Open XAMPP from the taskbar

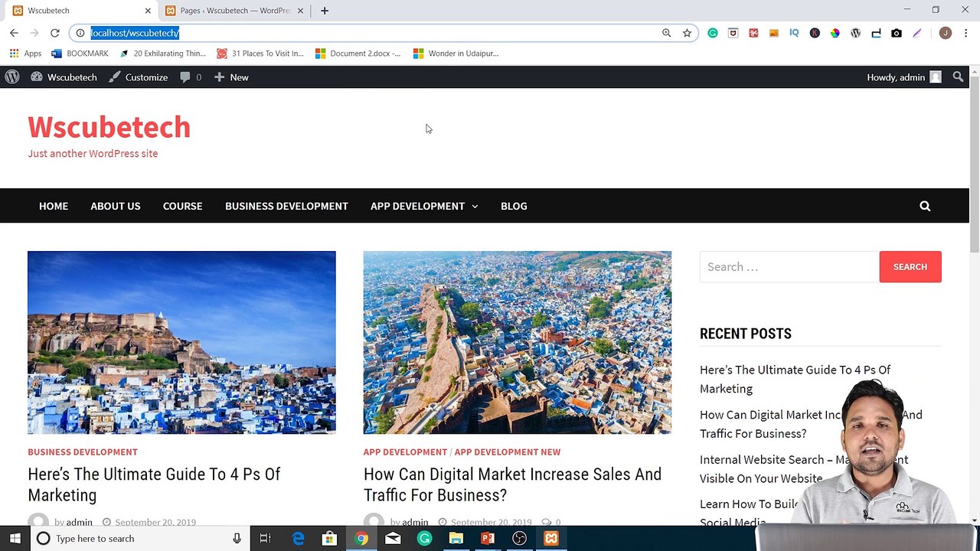coord(551,539)
